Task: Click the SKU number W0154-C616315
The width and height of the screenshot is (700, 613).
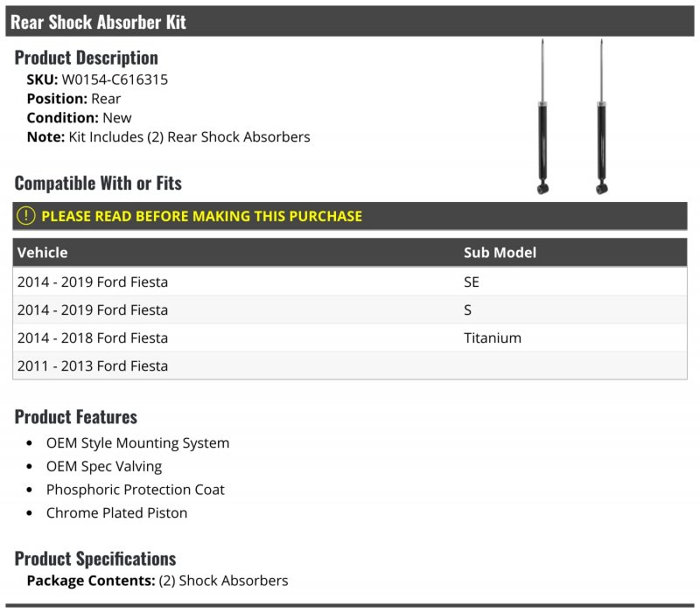Action: click(115, 80)
